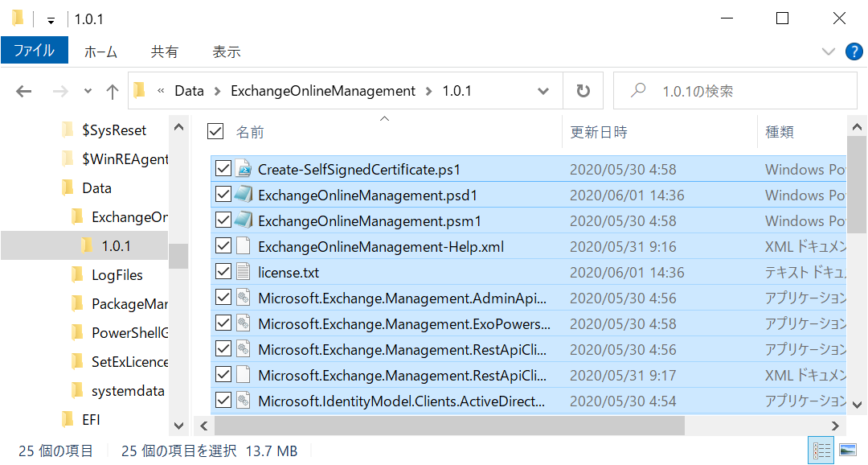The height and width of the screenshot is (465, 868).
Task: Expand breadcrumb chevron after ExchangeOnlineManagement
Action: tap(429, 91)
